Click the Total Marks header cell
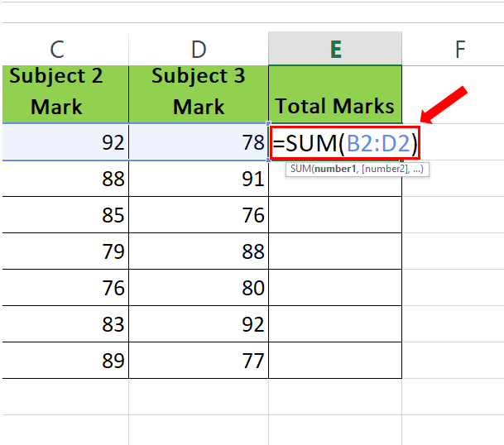The height and width of the screenshot is (445, 504). [x=335, y=94]
